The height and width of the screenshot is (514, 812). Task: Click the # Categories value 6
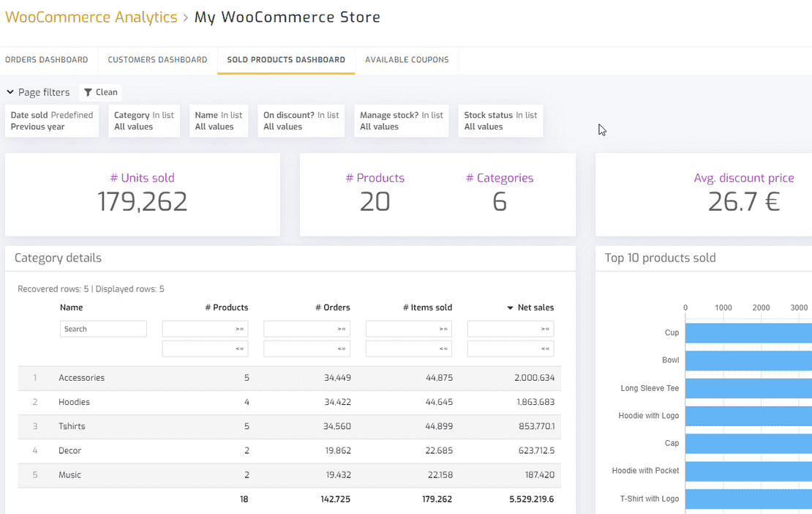pos(499,202)
